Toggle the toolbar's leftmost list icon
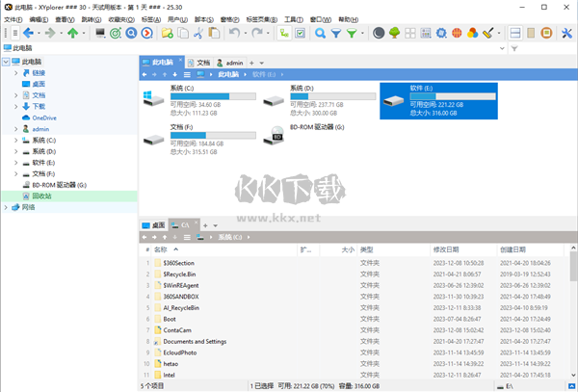578x392 pixels. (x=15, y=33)
